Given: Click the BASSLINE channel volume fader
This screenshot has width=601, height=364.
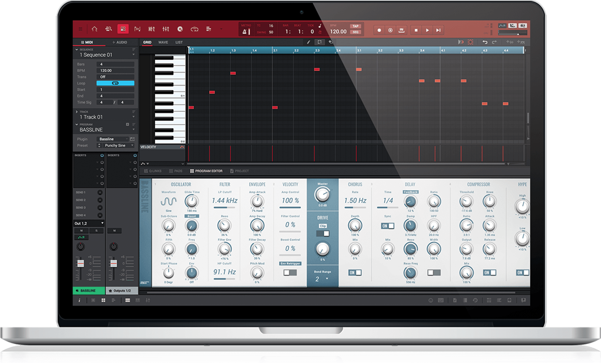Looking at the screenshot, I should [80, 264].
